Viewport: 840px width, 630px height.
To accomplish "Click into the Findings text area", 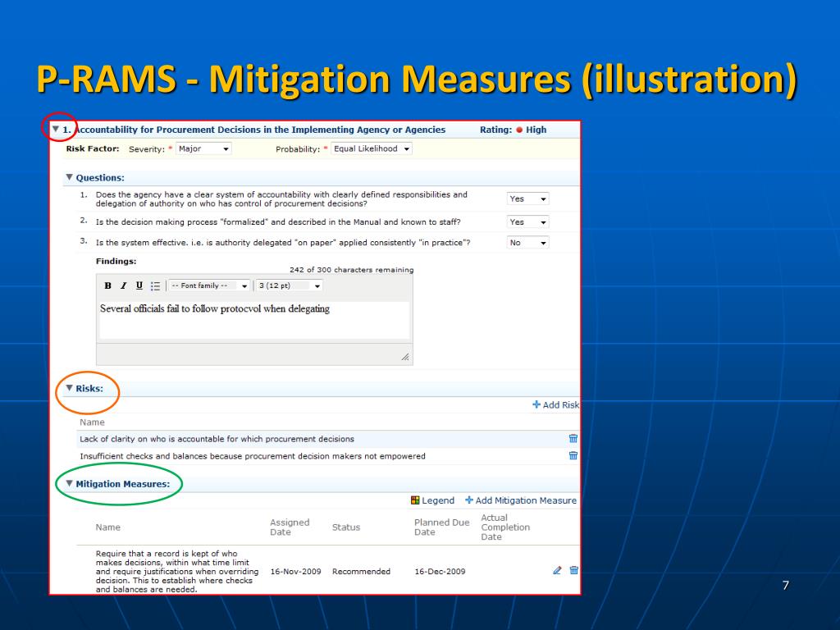I will point(254,320).
